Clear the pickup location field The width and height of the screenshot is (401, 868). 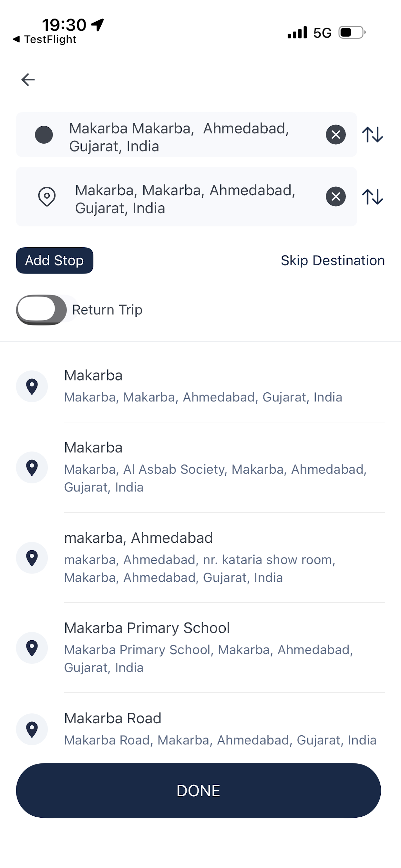[x=336, y=135]
